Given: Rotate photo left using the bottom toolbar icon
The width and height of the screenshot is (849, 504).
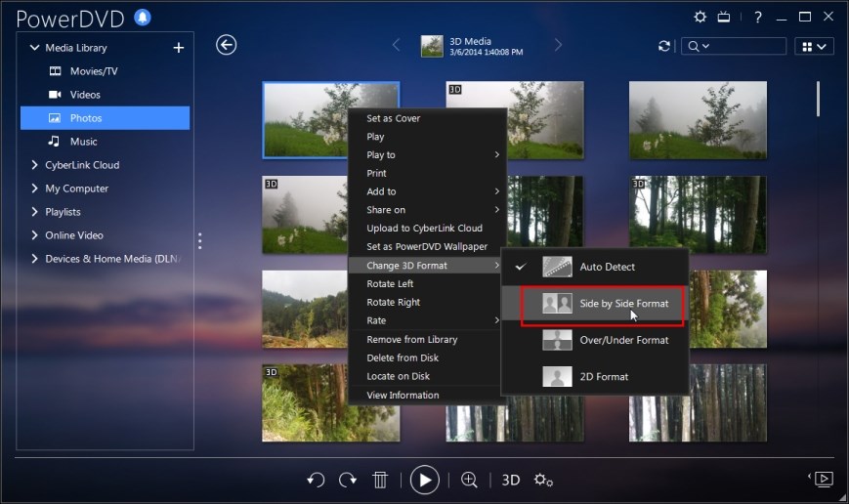Looking at the screenshot, I should (316, 480).
